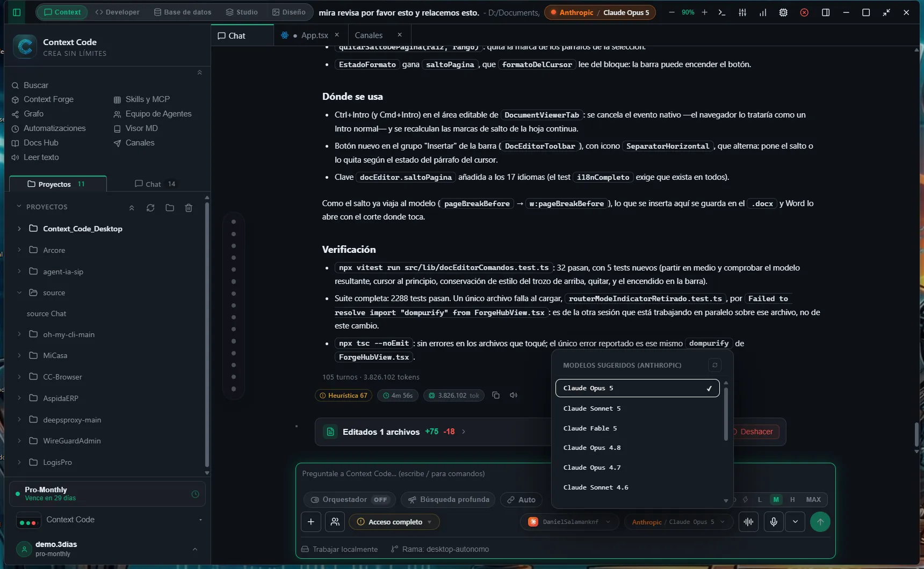Image resolution: width=924 pixels, height=569 pixels.
Task: Open the agents team icon button in composer
Action: point(335,522)
